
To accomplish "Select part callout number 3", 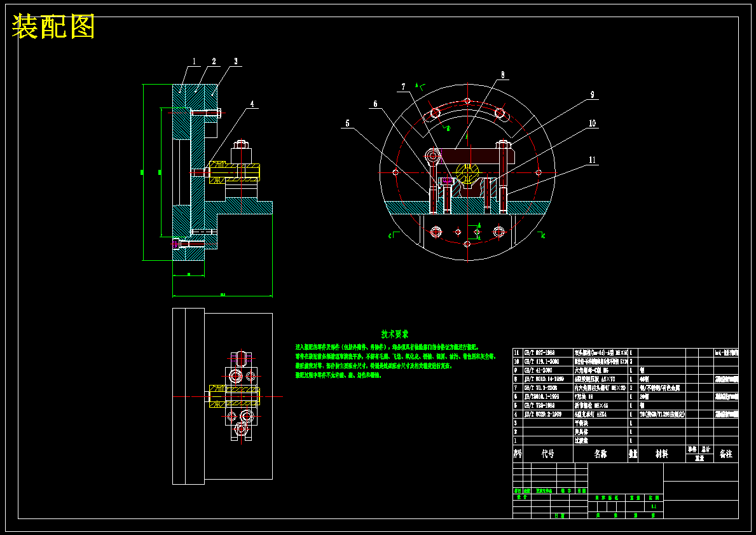I will pyautogui.click(x=236, y=61).
